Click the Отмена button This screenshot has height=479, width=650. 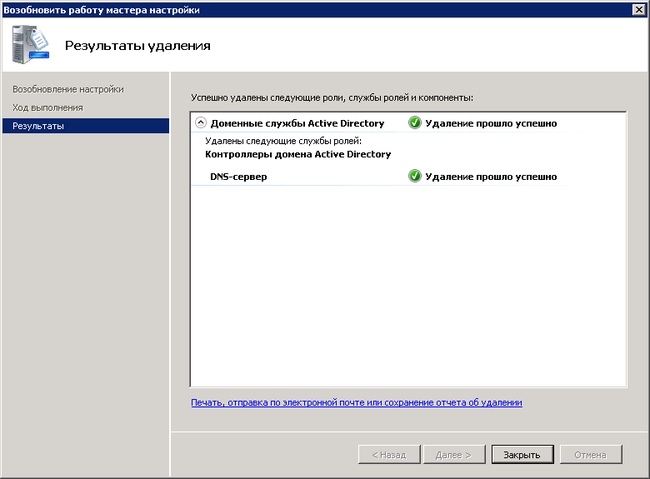tap(591, 455)
